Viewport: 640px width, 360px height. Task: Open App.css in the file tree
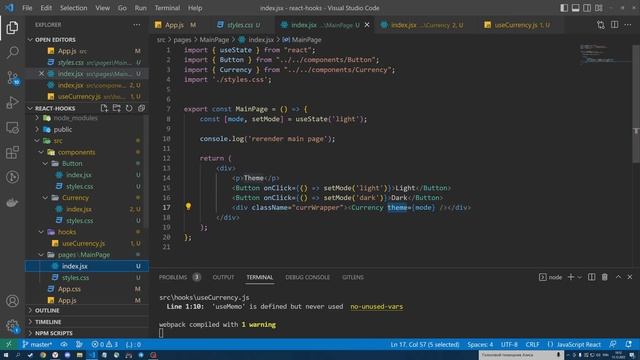coord(69,289)
